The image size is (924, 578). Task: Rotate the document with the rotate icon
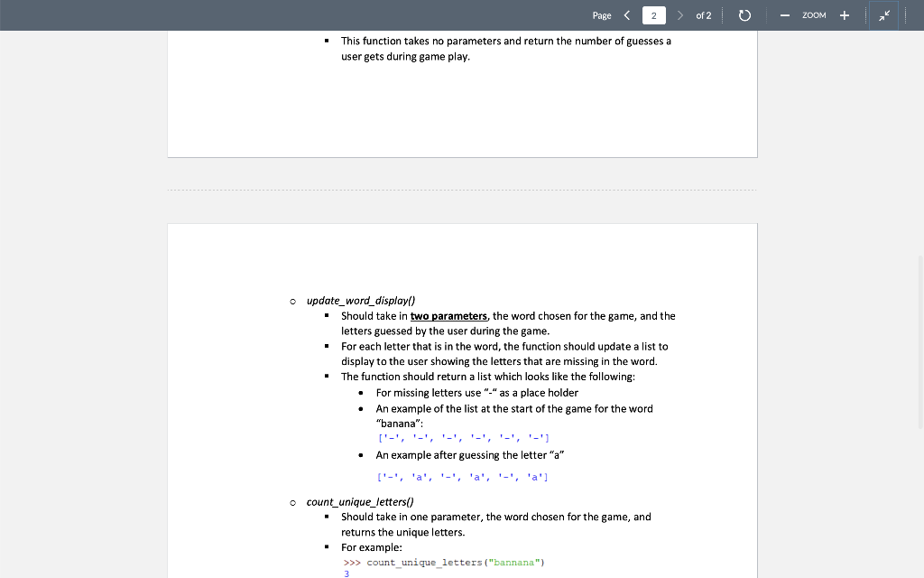coord(744,15)
